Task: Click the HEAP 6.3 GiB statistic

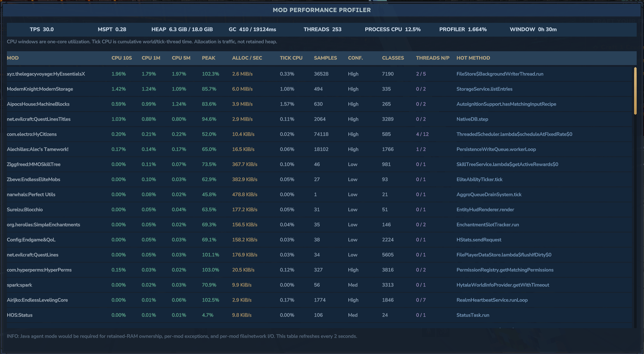Action: click(x=182, y=29)
